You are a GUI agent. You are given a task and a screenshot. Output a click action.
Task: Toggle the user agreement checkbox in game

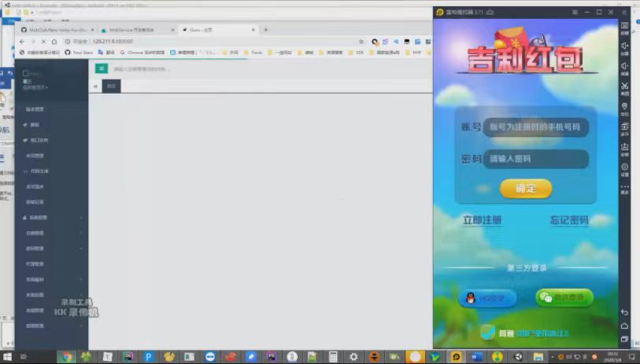487,333
